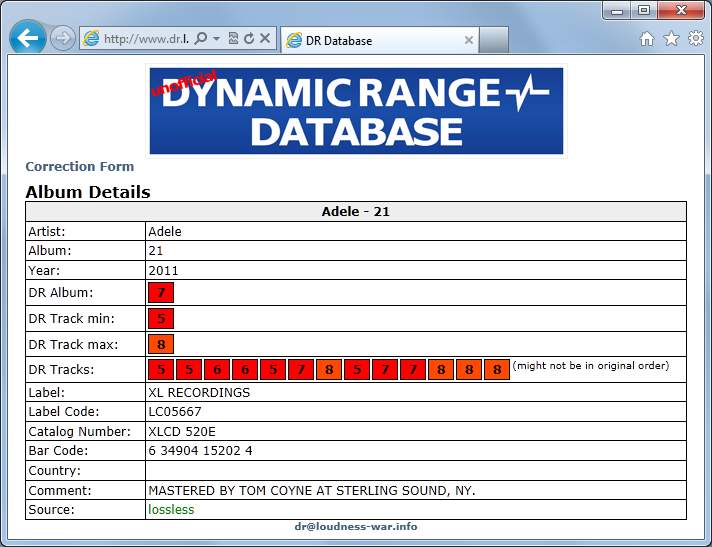Open the Tools gear icon
This screenshot has width=712, height=547.
696,39
